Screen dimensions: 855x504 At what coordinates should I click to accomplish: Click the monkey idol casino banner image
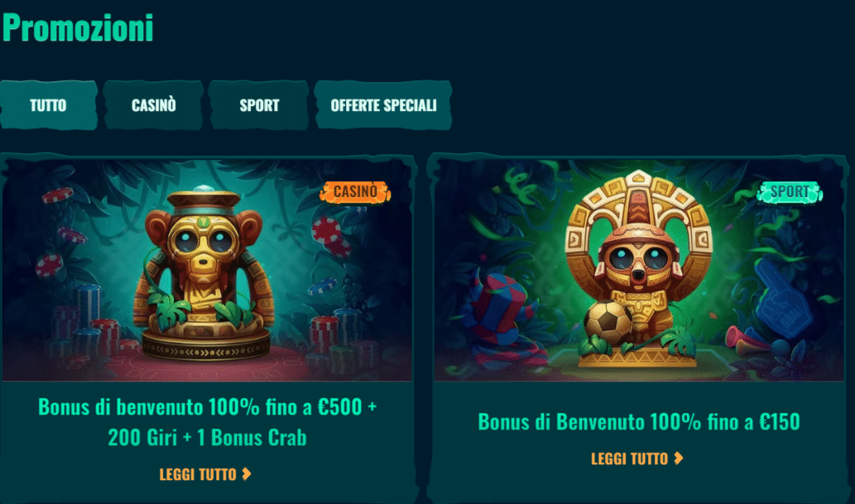207,270
